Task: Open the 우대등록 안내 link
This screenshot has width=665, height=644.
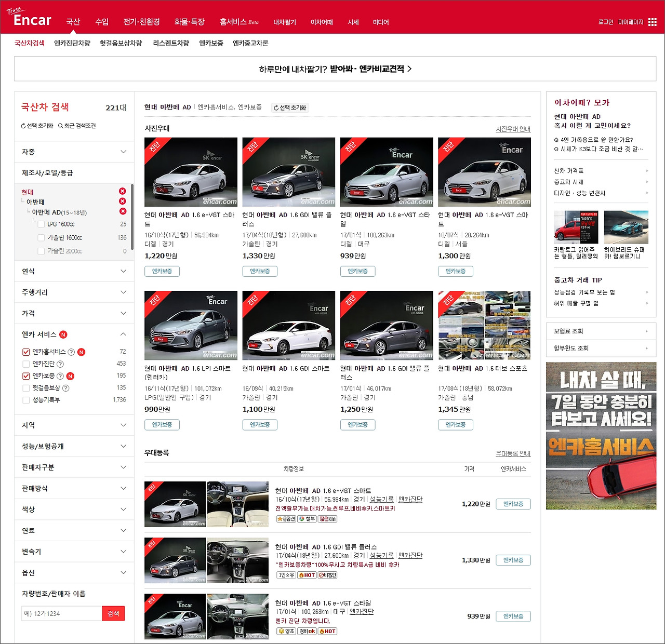Action: [513, 453]
